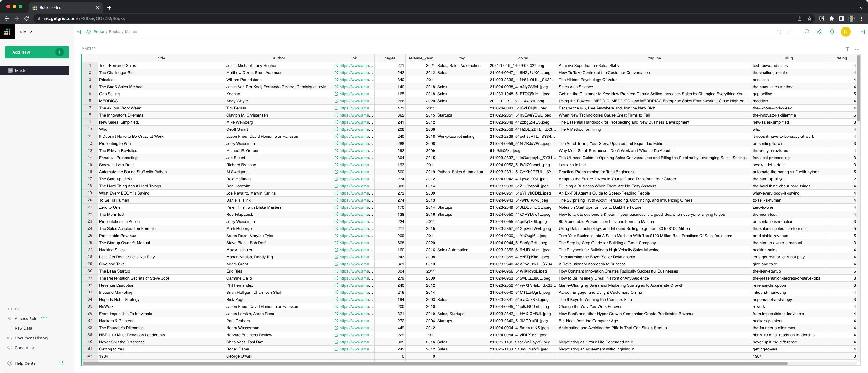Select the cell 'The Challenger Sale'
The width and height of the screenshot is (868, 373).
tap(161, 72)
